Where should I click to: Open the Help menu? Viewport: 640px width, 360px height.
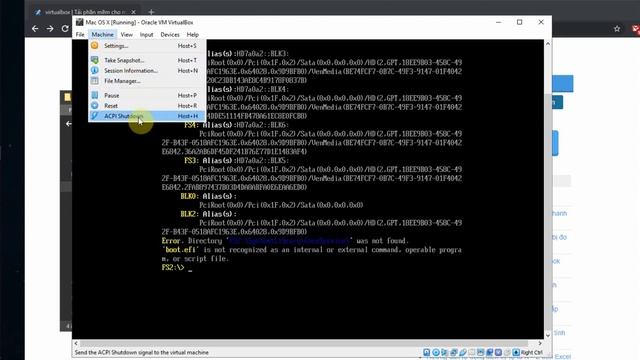click(193, 35)
